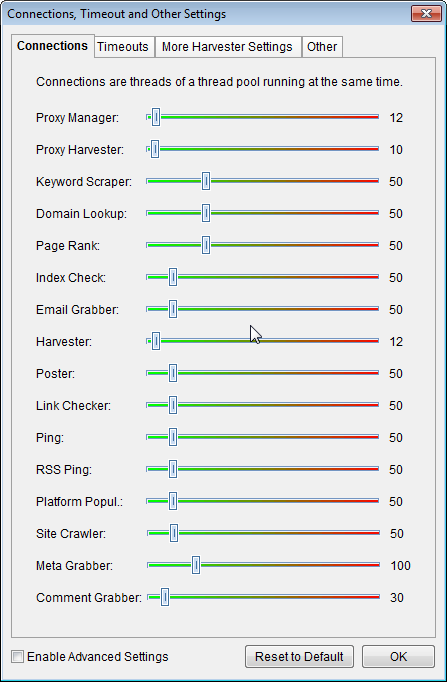Click the Domain Lookup slider thumb

tap(206, 213)
